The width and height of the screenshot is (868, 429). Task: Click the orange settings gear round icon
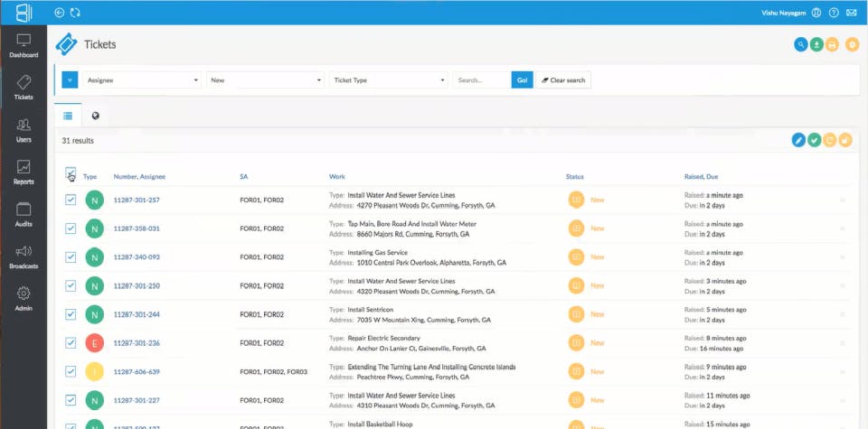pyautogui.click(x=852, y=44)
